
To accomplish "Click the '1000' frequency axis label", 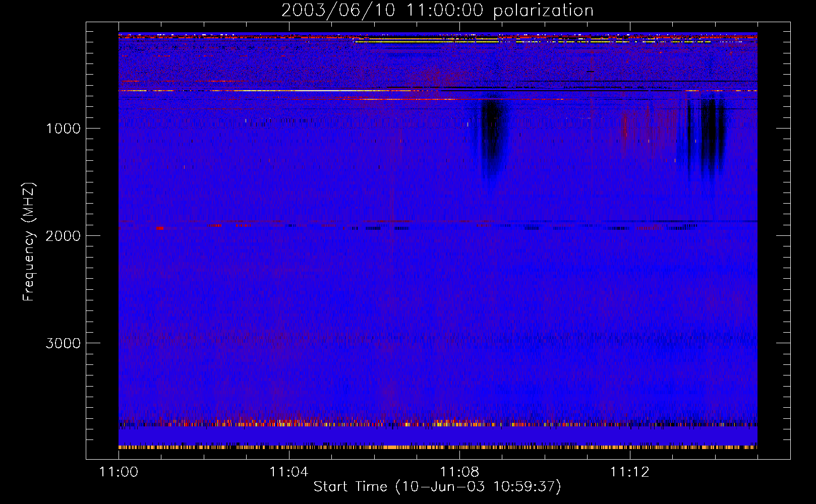I will [63, 129].
